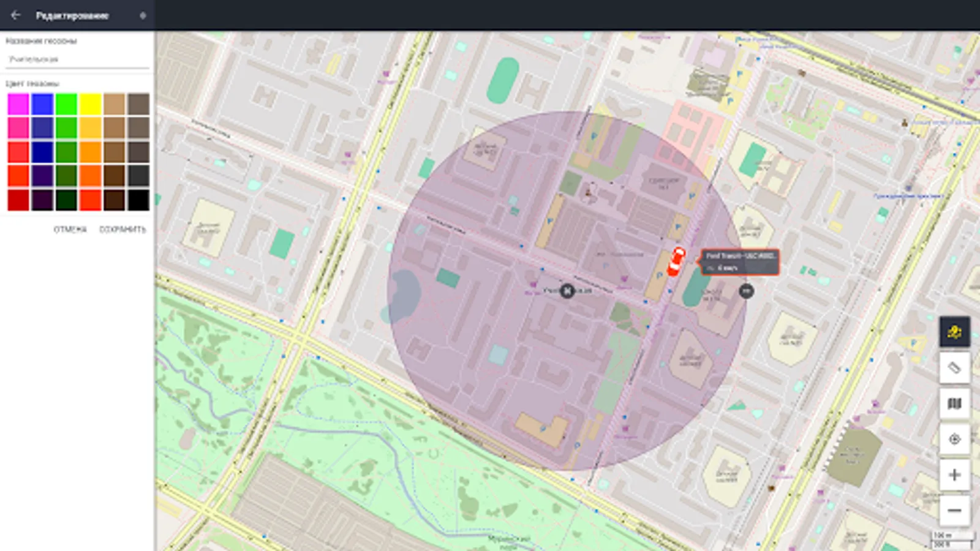This screenshot has height=551, width=980.
Task: Pick the lime green swatch in top row
Action: coord(66,104)
